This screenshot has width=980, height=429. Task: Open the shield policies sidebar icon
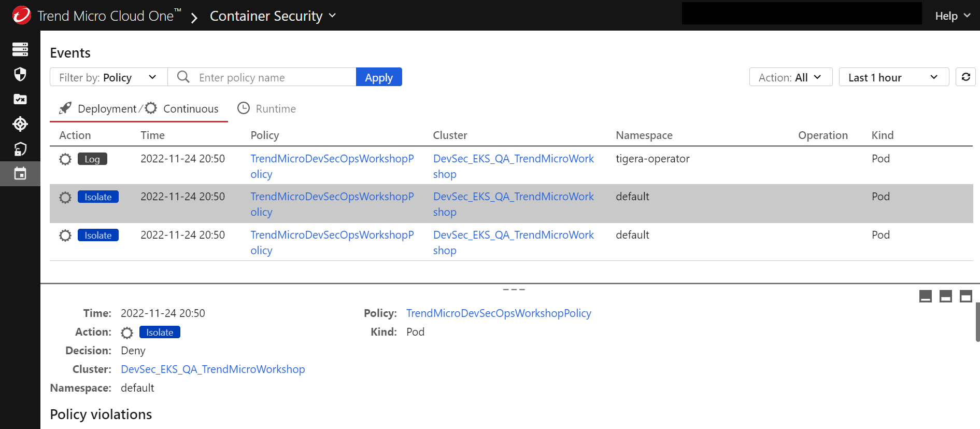(20, 74)
